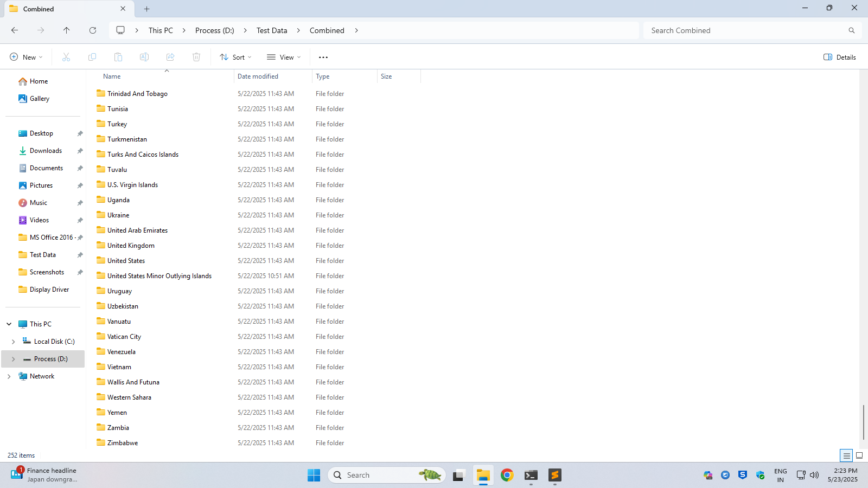Select the Vatican City folder
This screenshot has height=488, width=868.
124,337
